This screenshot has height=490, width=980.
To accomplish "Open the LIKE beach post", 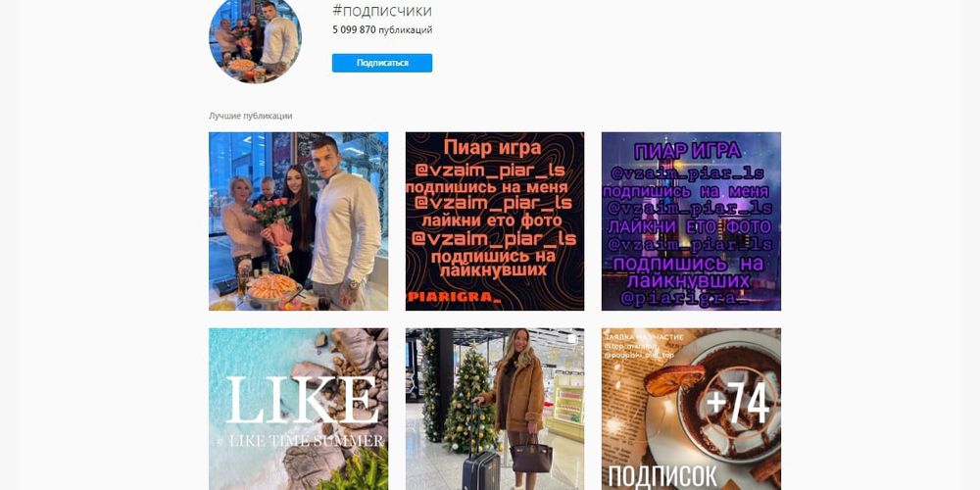I will click(298, 410).
